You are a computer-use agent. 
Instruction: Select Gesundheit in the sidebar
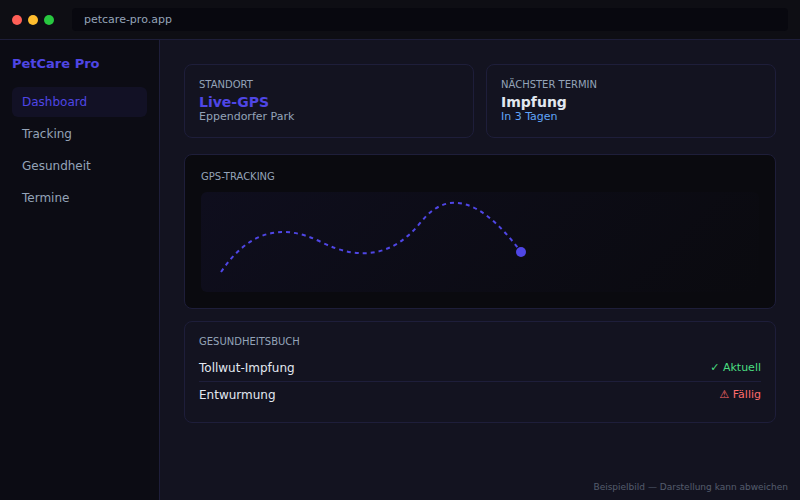[56, 166]
